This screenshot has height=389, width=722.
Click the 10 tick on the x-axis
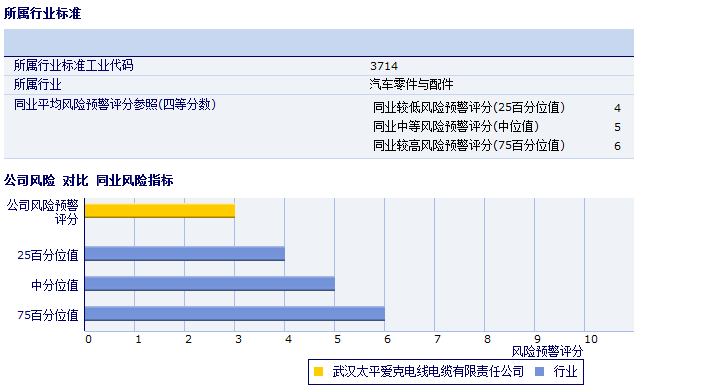(591, 339)
